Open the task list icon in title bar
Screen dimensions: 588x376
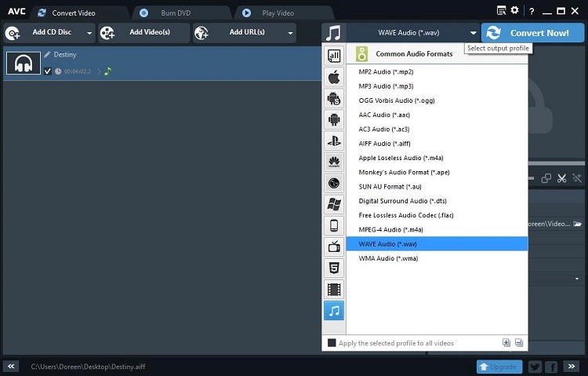[501, 10]
